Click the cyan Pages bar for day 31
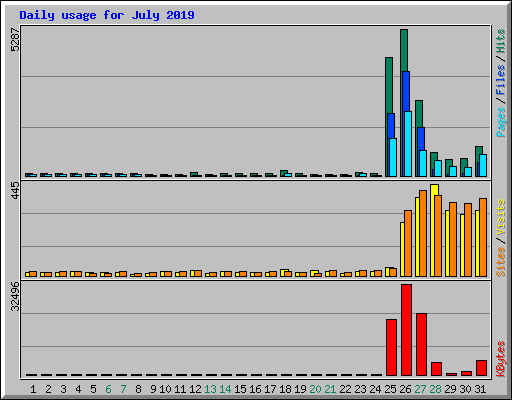Screen dimensions: 512x400 483,165
